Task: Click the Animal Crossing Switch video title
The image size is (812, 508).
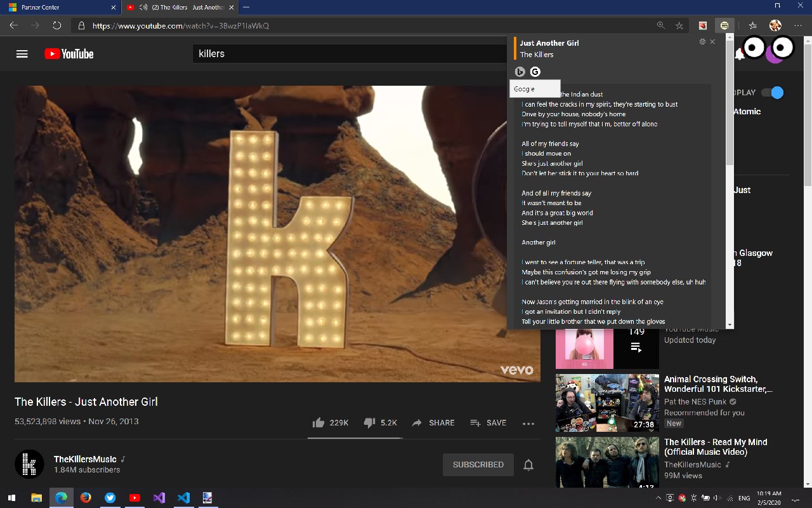Action: coord(718,384)
